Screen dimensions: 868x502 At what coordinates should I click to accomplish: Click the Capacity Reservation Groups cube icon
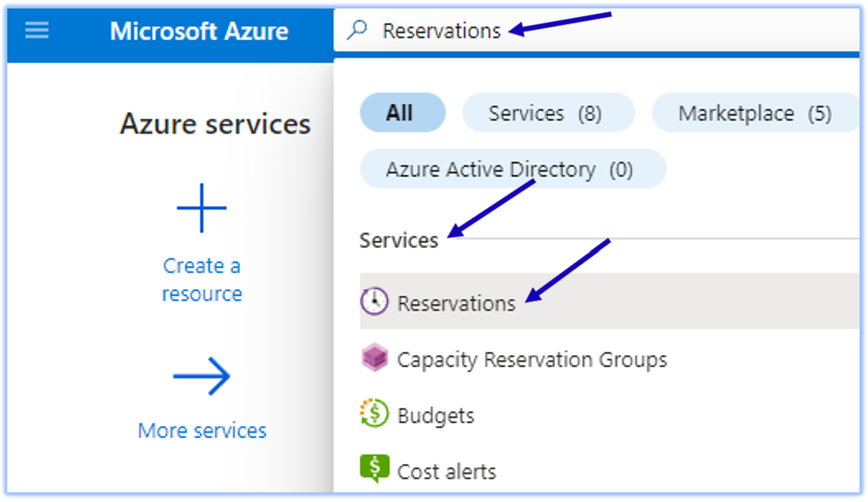(x=374, y=358)
